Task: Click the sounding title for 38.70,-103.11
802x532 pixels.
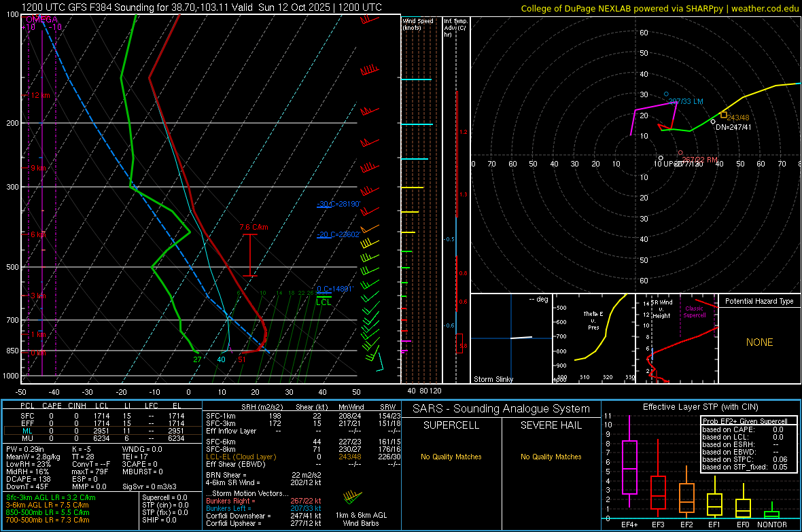Action: tap(202, 7)
